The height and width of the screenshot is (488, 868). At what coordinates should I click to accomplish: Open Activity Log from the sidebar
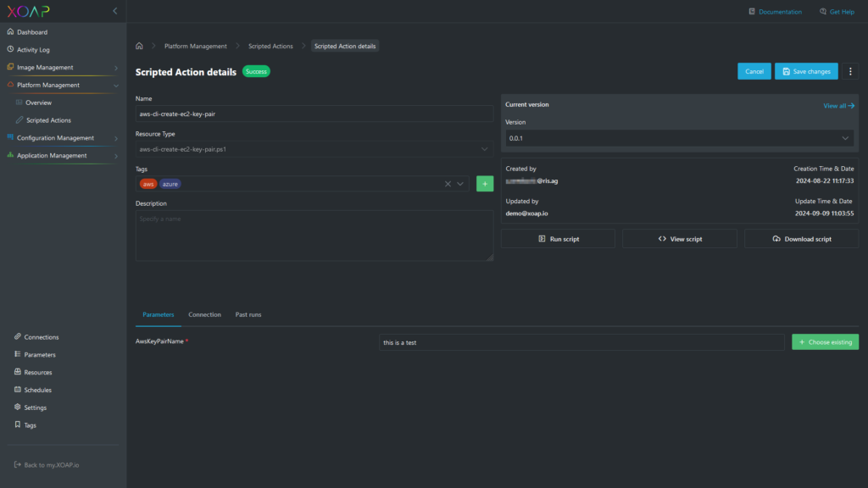click(x=33, y=50)
